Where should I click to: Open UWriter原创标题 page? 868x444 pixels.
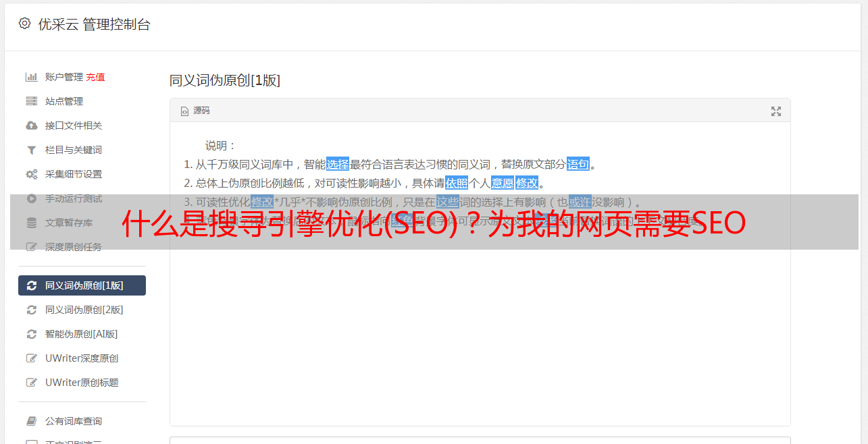click(82, 383)
